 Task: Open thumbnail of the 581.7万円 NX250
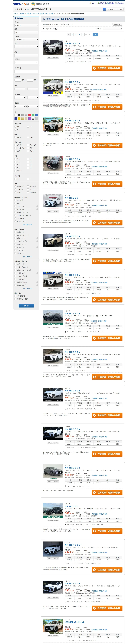point(53,202)
